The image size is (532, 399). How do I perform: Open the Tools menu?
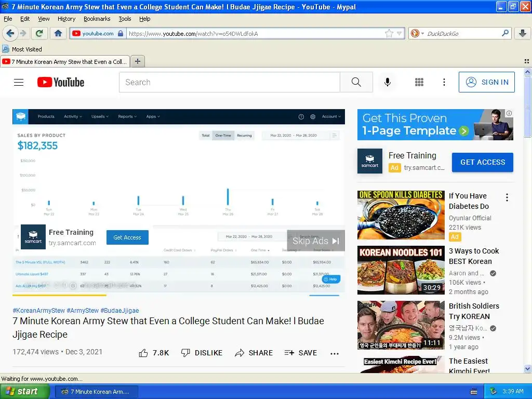[x=125, y=19]
